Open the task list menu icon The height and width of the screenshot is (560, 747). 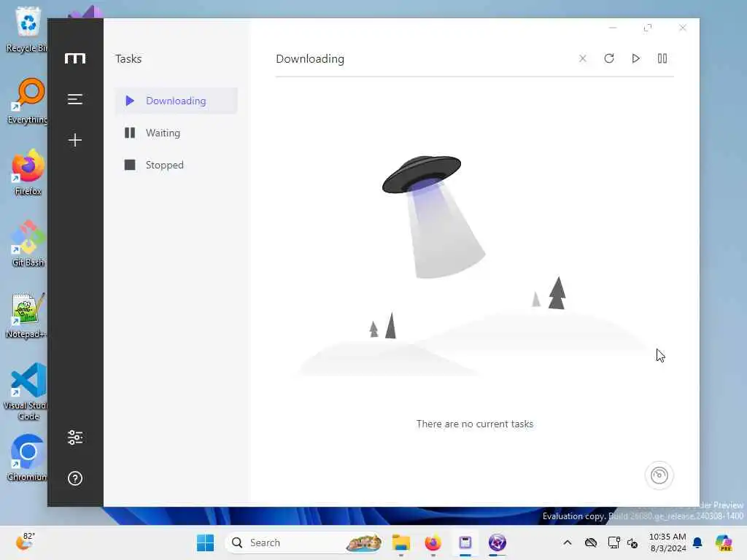click(75, 99)
